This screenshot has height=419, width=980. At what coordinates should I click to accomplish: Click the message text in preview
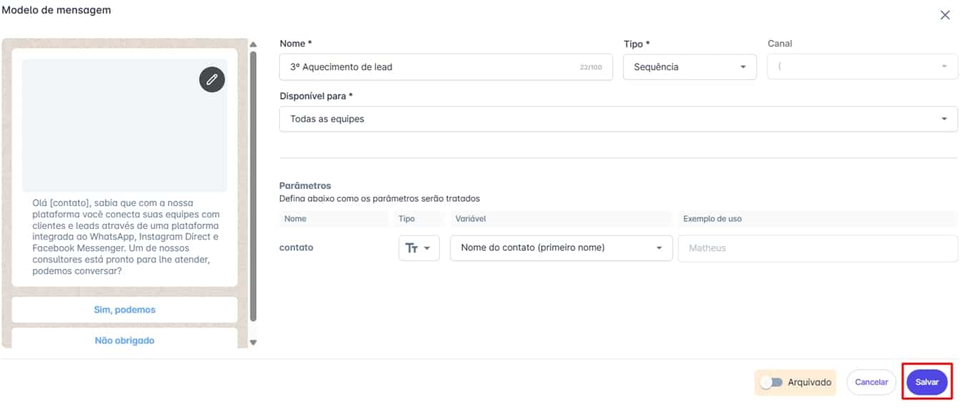(126, 237)
